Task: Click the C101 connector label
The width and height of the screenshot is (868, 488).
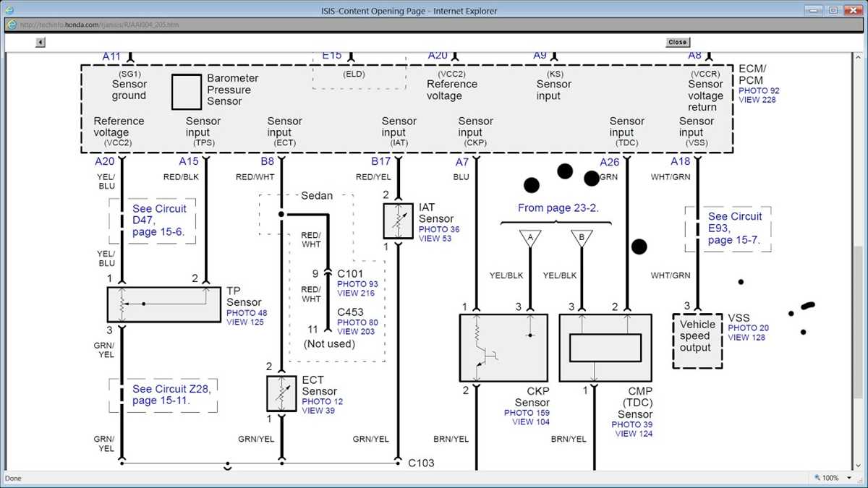Action: (x=350, y=274)
